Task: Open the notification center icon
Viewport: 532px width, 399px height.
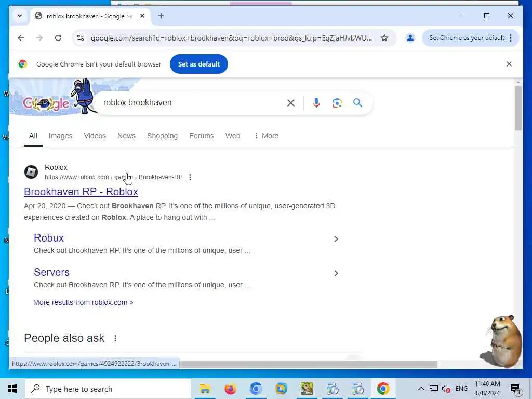Action: point(515,389)
